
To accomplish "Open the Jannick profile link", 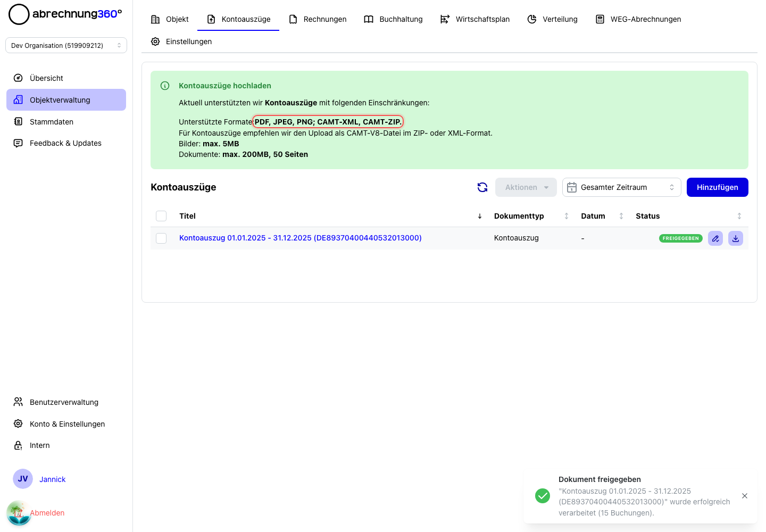I will pos(53,479).
